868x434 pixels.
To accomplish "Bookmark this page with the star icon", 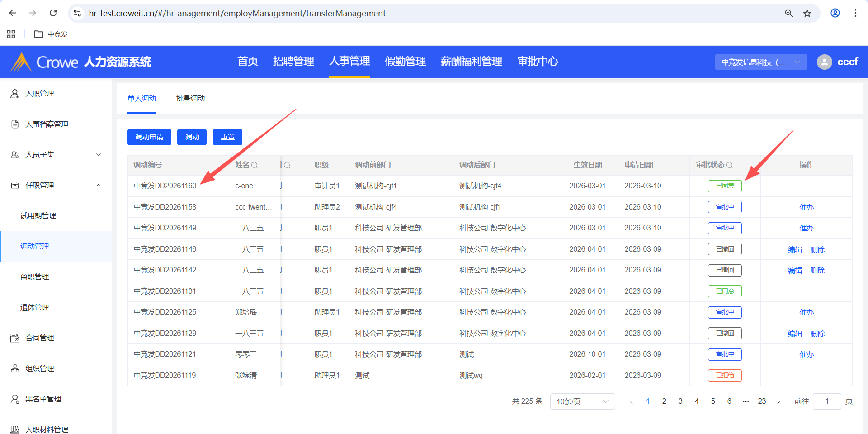I will [x=807, y=13].
